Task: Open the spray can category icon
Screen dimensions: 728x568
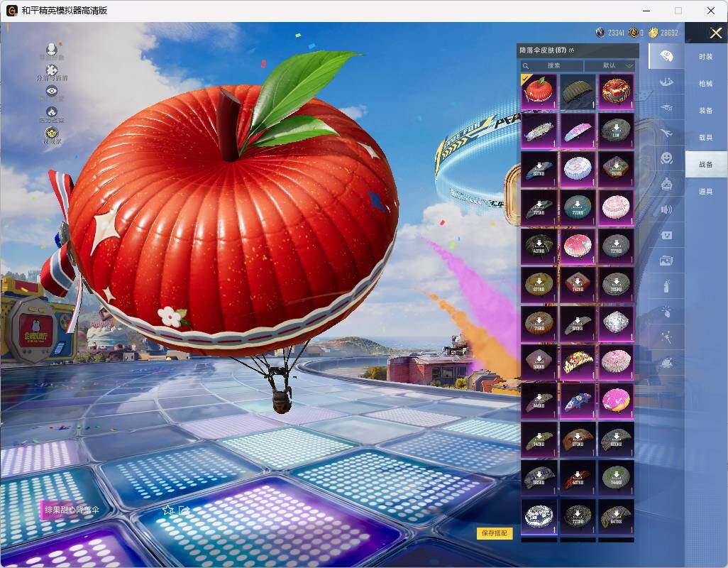Action: (x=666, y=286)
